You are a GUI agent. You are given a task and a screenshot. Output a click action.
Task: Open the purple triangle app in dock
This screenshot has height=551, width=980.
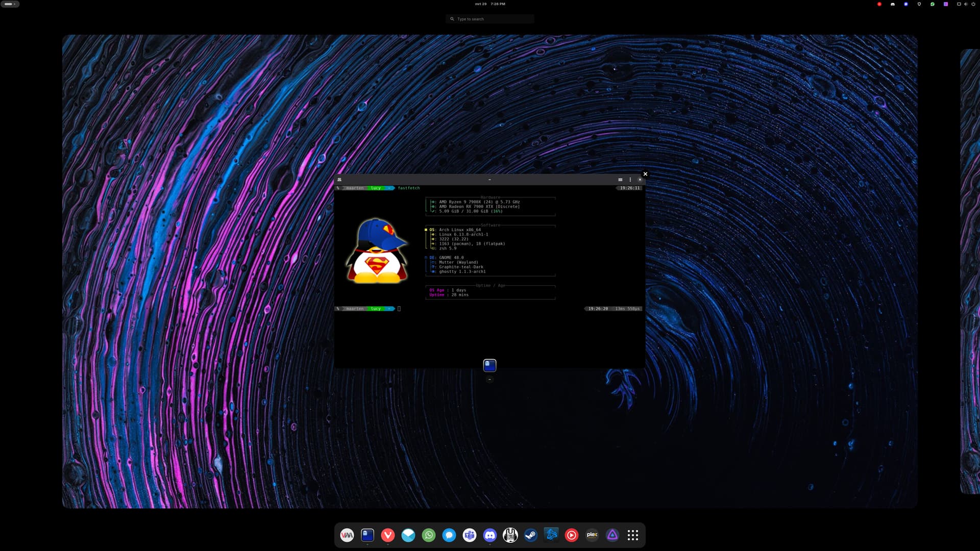[x=612, y=535]
